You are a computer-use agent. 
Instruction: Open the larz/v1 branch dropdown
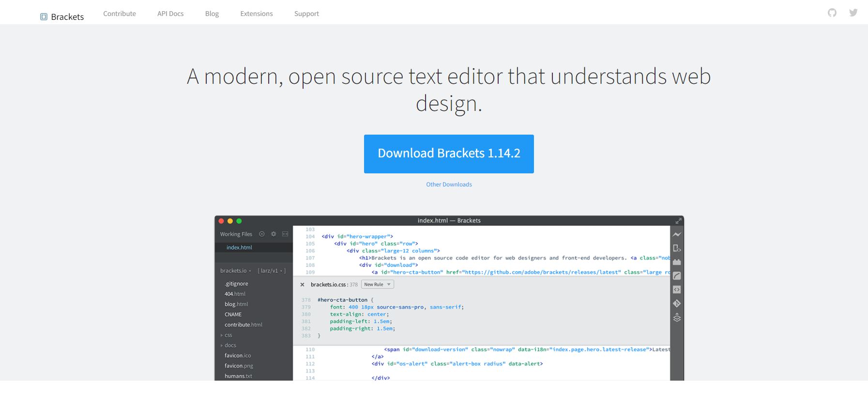[272, 271]
